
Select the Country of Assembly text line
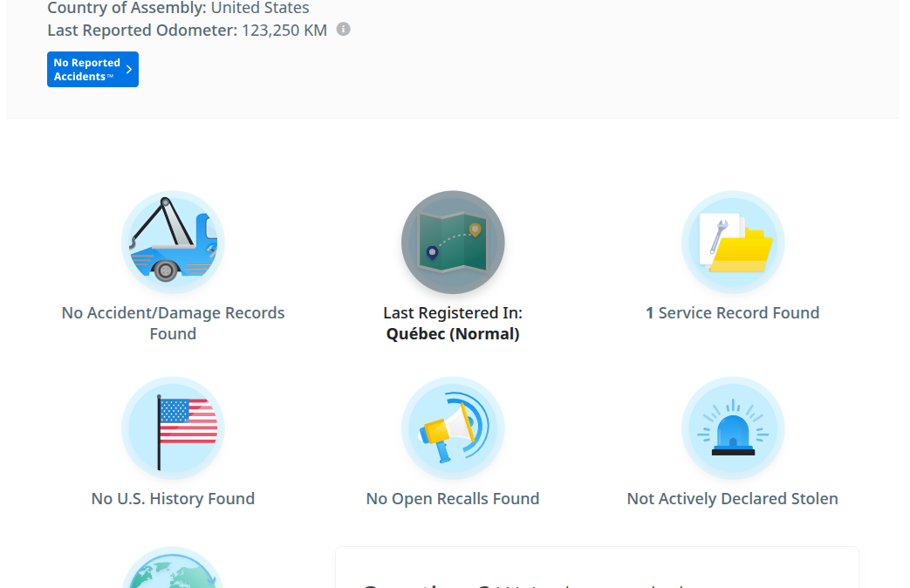178,9
